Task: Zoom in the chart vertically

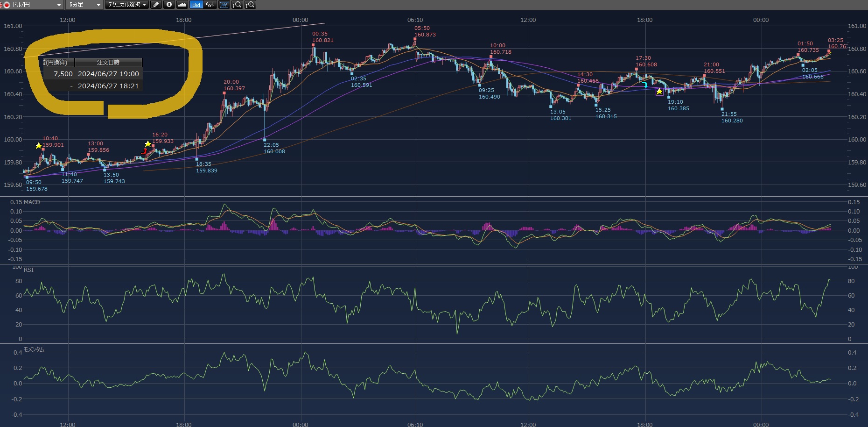Action: [250, 5]
